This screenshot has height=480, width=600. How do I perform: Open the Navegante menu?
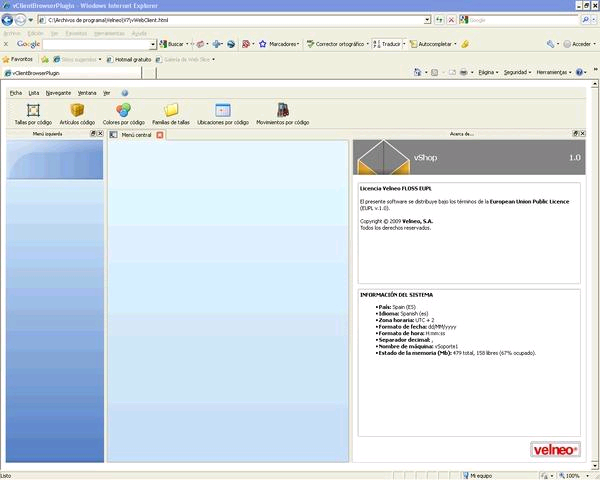[58, 93]
